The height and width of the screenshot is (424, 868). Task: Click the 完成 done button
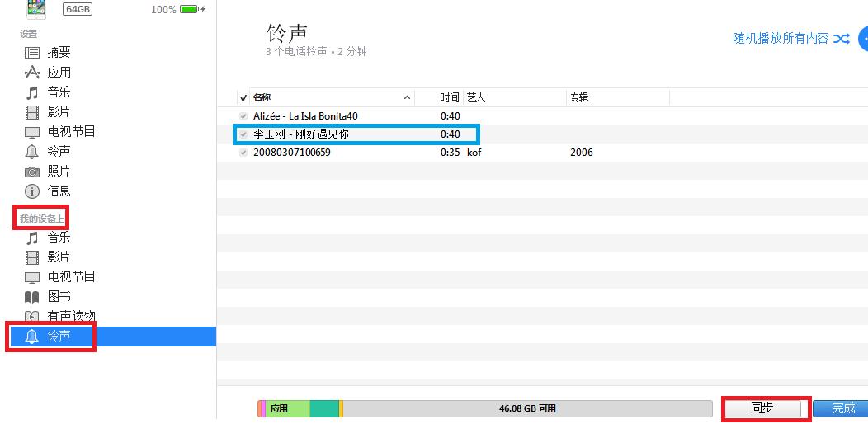pos(842,408)
